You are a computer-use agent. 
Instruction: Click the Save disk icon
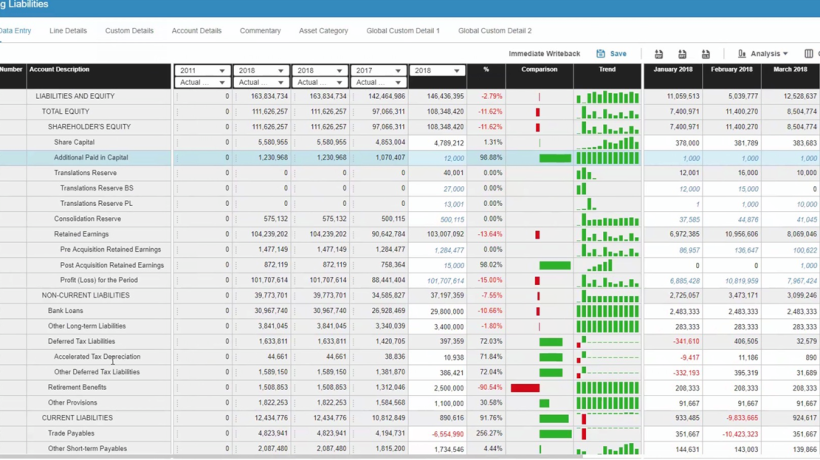pyautogui.click(x=600, y=53)
